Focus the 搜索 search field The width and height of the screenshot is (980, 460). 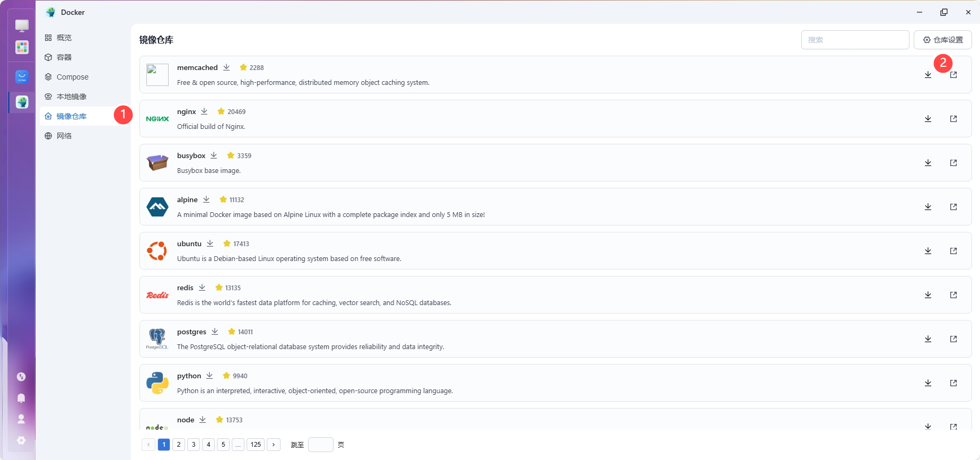[x=855, y=40]
